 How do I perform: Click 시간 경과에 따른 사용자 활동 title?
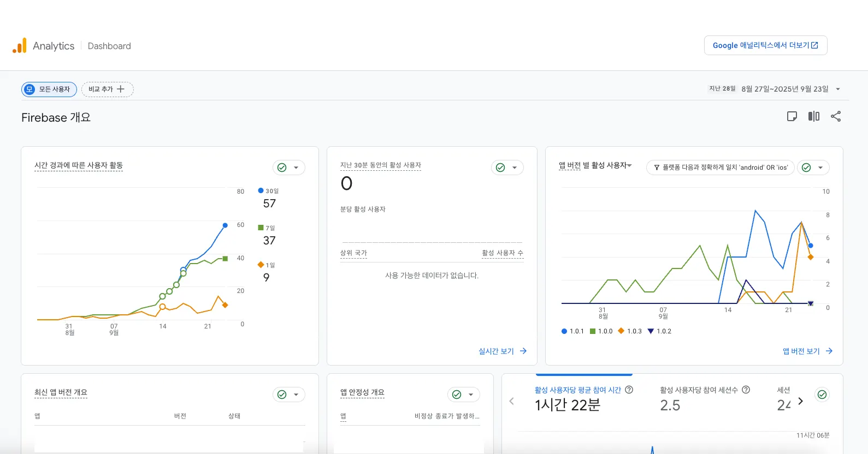point(79,165)
